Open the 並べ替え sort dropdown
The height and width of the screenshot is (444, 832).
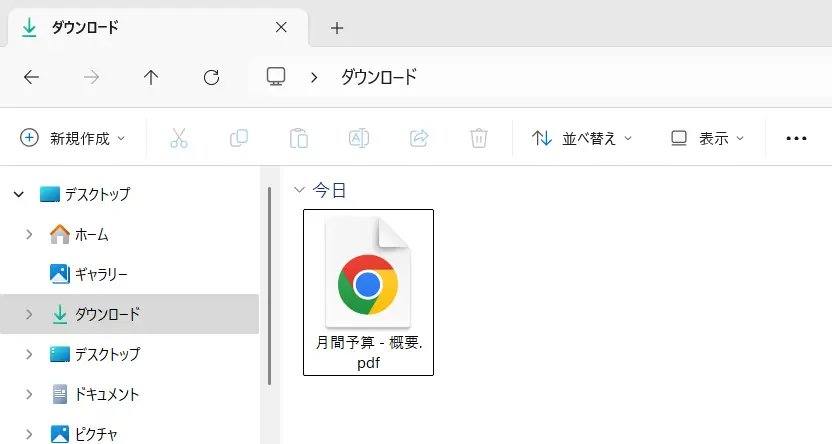pos(582,138)
